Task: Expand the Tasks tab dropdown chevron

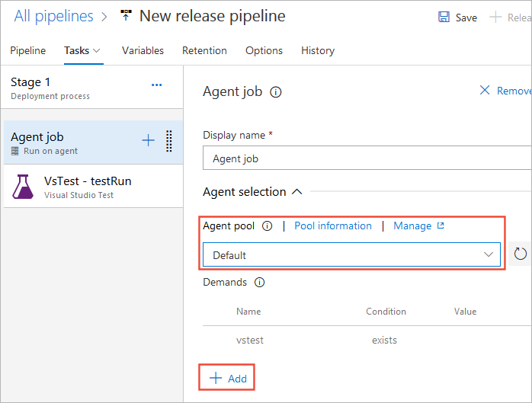Action: pyautogui.click(x=97, y=51)
